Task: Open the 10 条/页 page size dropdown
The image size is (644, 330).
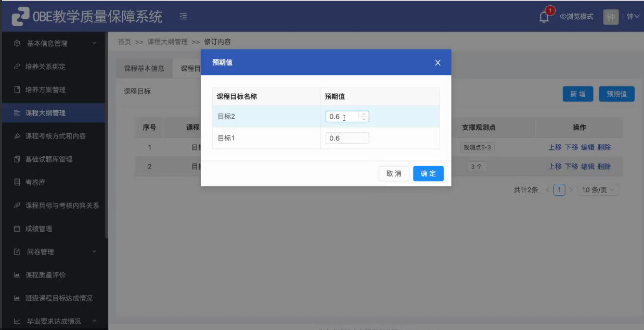Action: coord(599,190)
